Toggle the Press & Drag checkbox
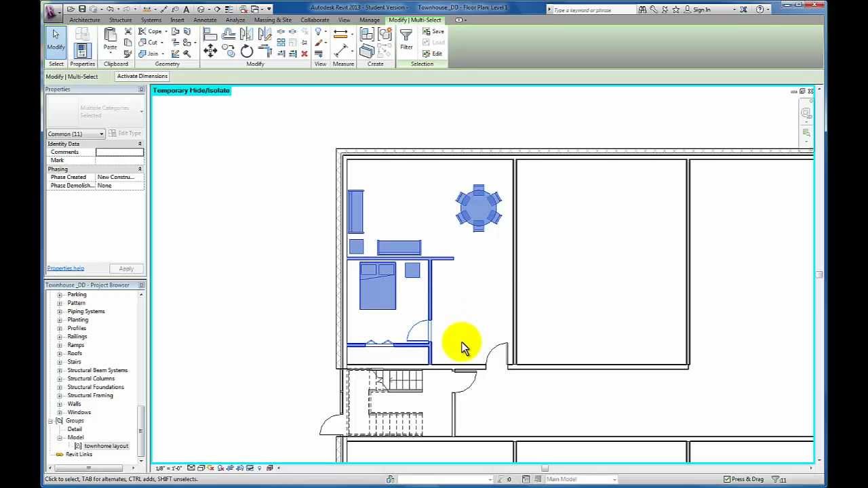Image resolution: width=868 pixels, height=488 pixels. tap(727, 479)
